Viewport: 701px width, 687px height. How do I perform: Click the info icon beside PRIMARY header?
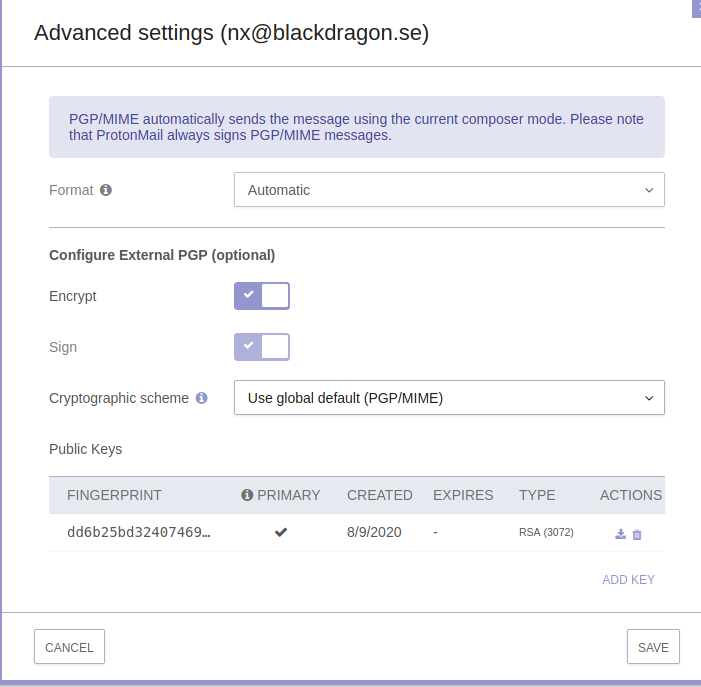(247, 495)
